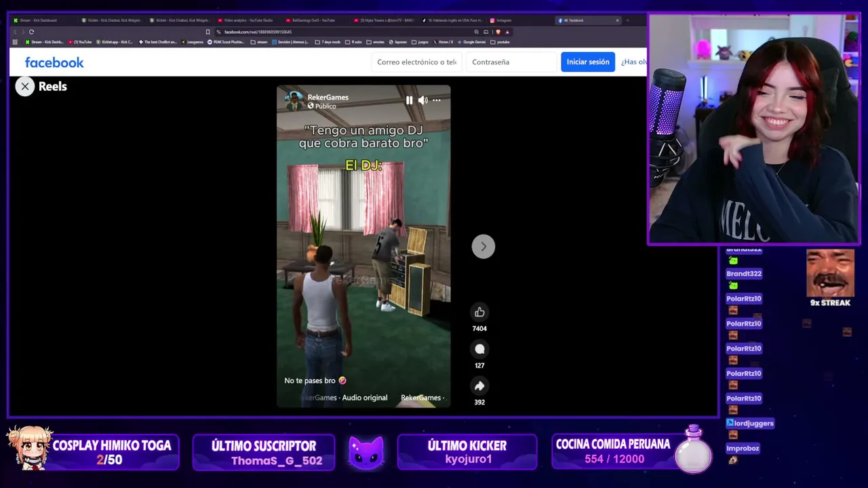Go to the next reel with the arrow

click(484, 246)
